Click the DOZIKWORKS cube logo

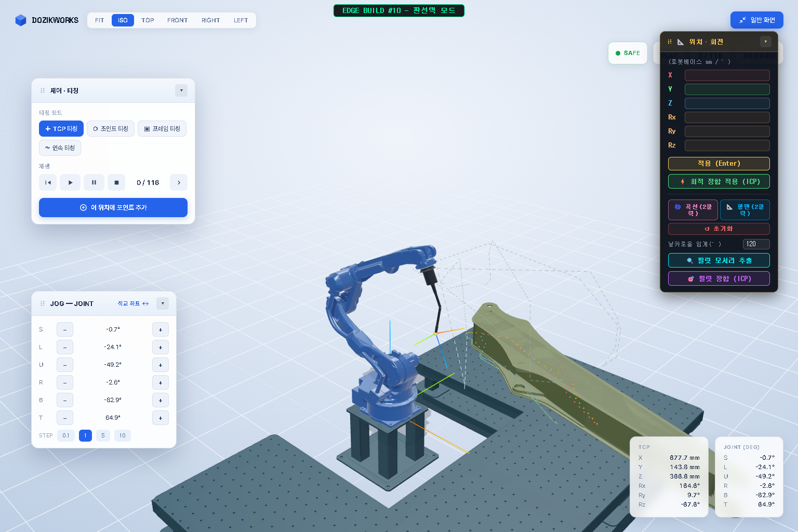pyautogui.click(x=21, y=20)
